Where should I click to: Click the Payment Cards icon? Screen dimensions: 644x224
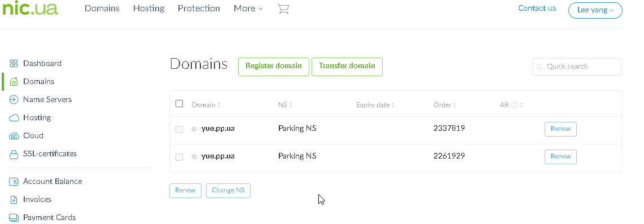14,217
